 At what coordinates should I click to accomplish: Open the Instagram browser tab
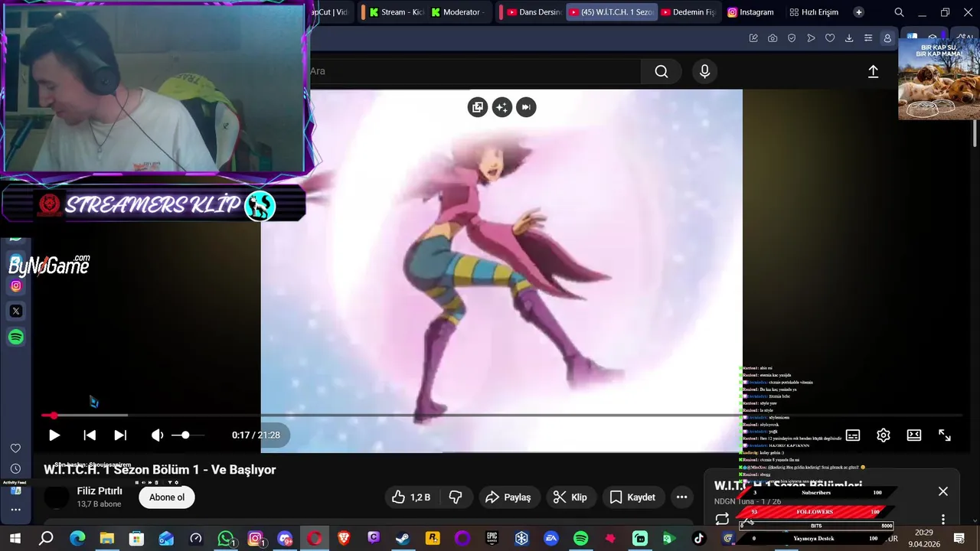tap(750, 12)
